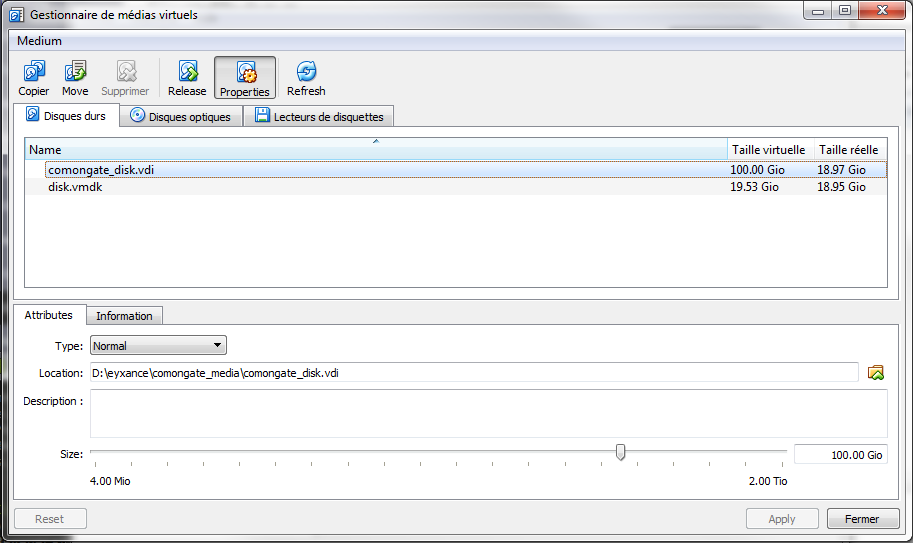Click the 18.95 Gio real size cell
Image resolution: width=913 pixels, height=543 pixels.
[x=841, y=187]
